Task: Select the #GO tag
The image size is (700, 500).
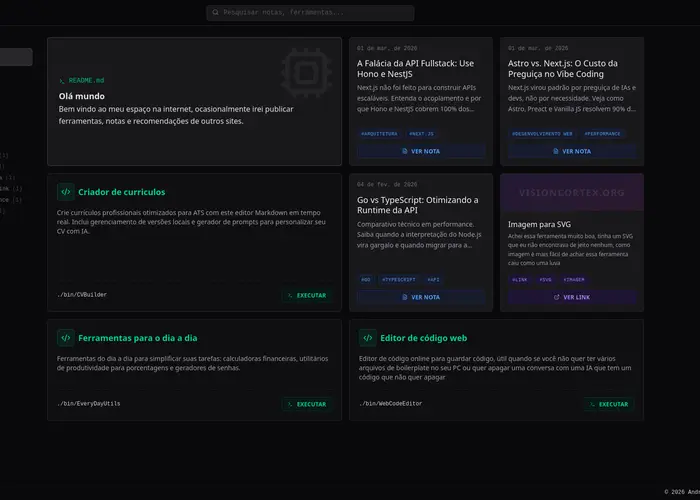Action: 366,280
